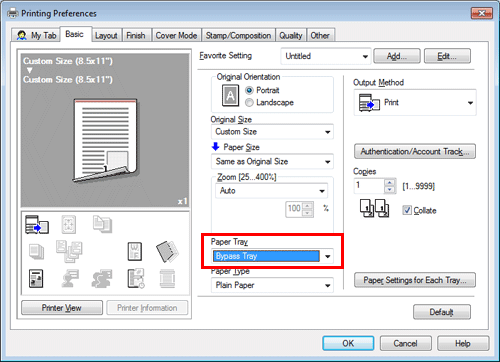Click the page preview thumbnail
Image resolution: width=500 pixels, height=362 pixels.
pos(105,141)
